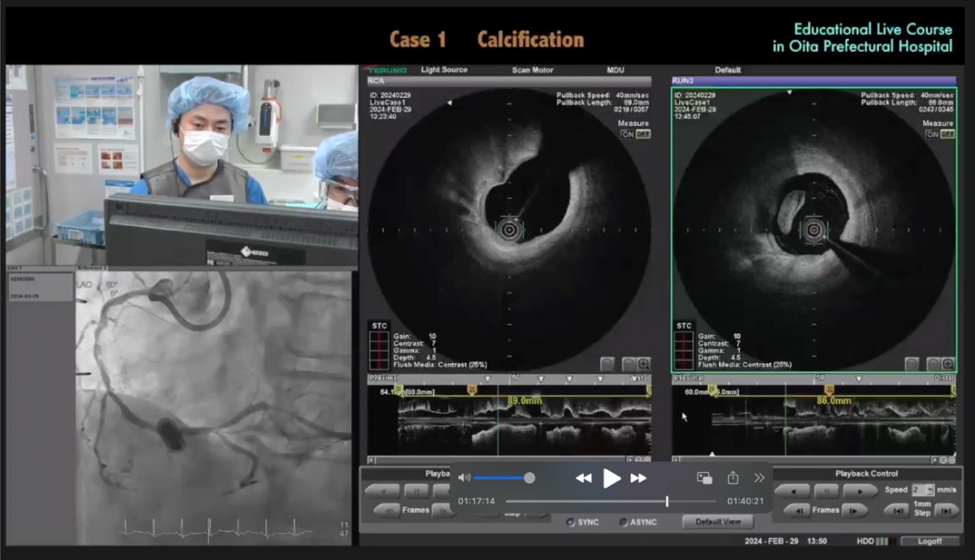975x560 pixels.
Task: Click the catheter center in the RCA cross-section
Action: coord(509,230)
